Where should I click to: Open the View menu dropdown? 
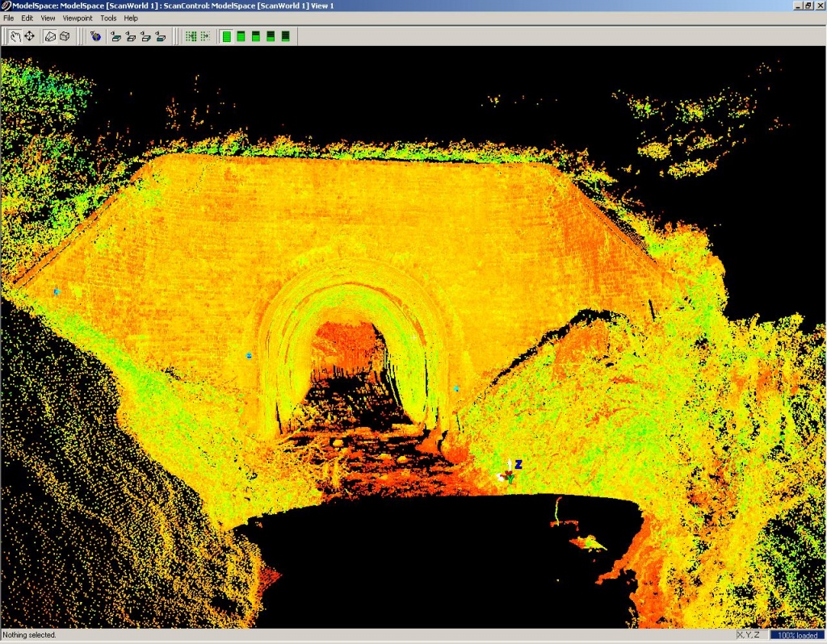[48, 18]
